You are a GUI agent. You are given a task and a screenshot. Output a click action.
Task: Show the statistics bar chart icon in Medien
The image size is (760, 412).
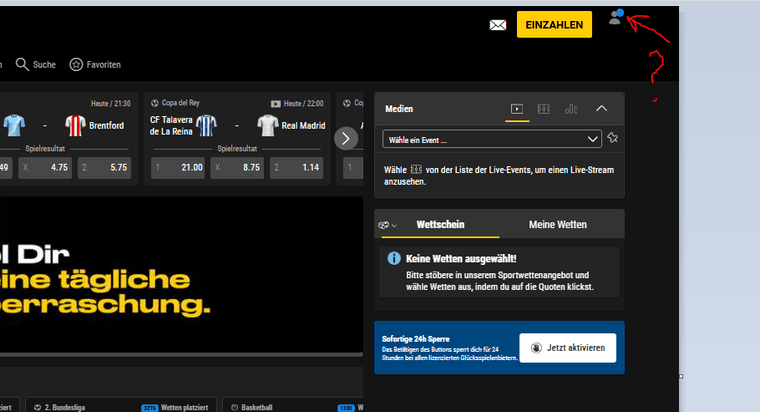571,108
